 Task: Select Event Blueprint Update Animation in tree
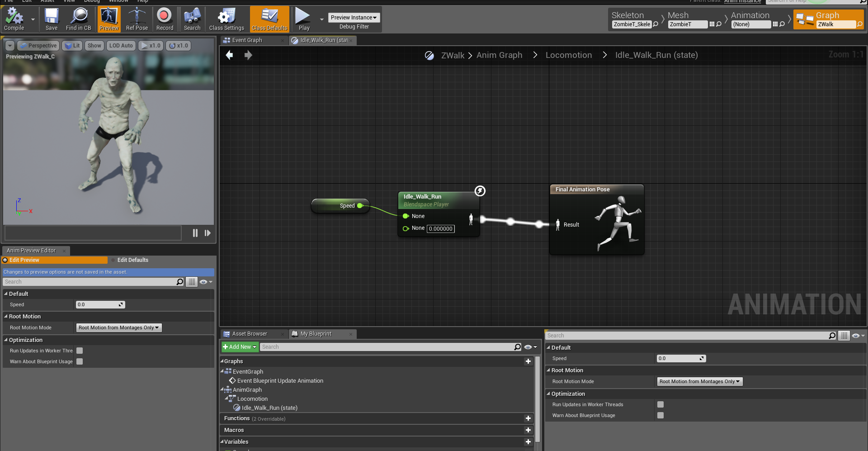coord(280,381)
